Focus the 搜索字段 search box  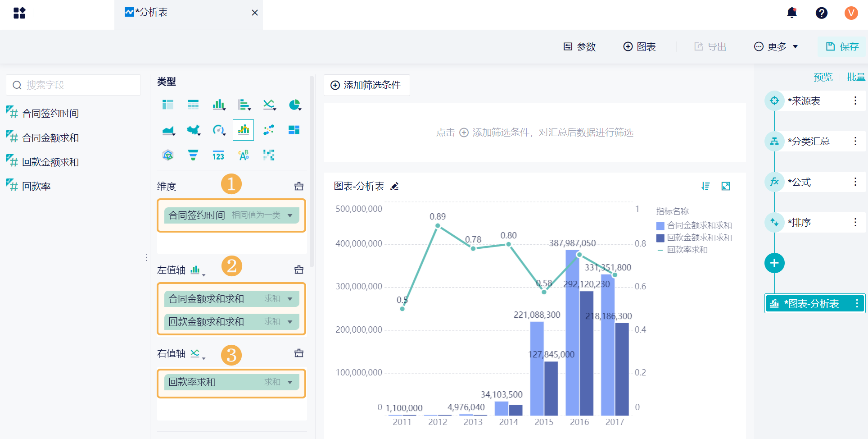73,85
